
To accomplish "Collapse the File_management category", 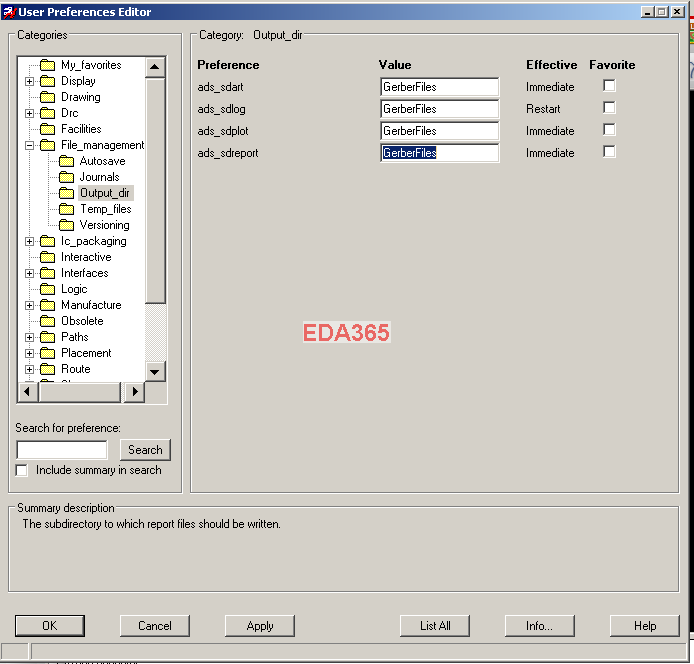I will 29,145.
